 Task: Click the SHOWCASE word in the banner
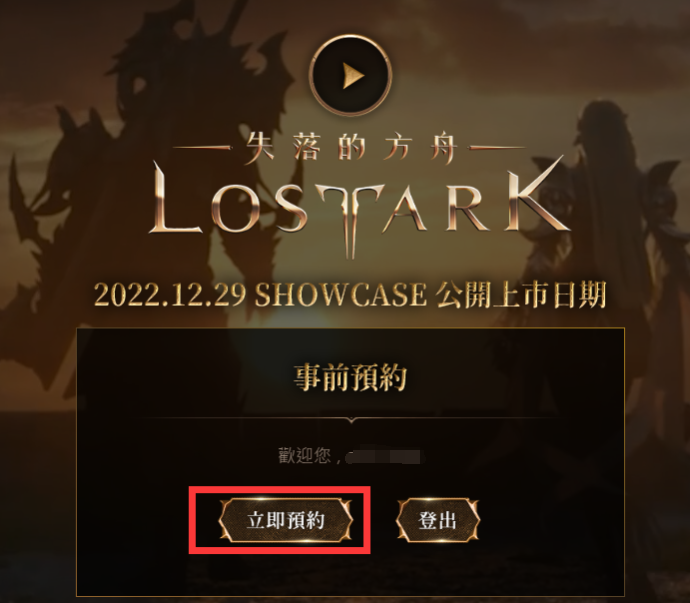[x=341, y=295]
